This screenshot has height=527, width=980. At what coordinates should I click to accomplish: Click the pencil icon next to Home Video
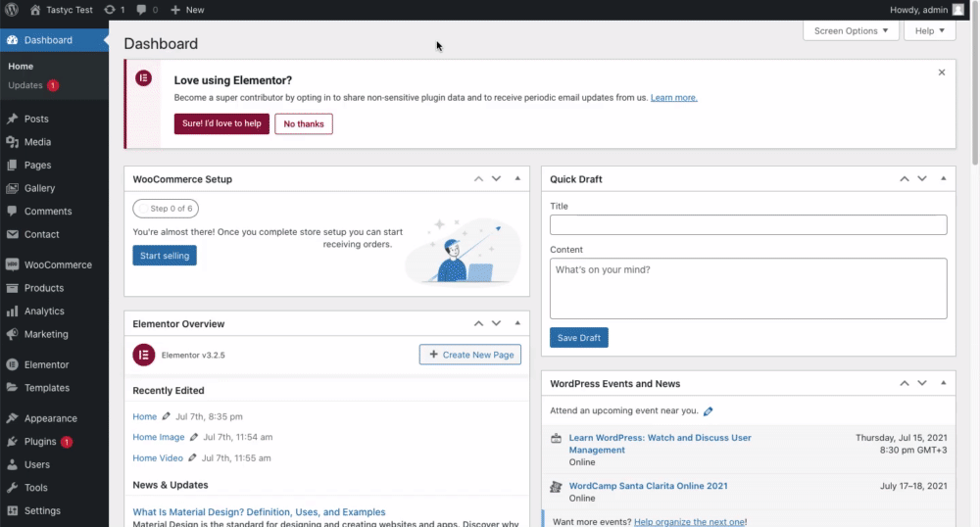[x=192, y=457]
